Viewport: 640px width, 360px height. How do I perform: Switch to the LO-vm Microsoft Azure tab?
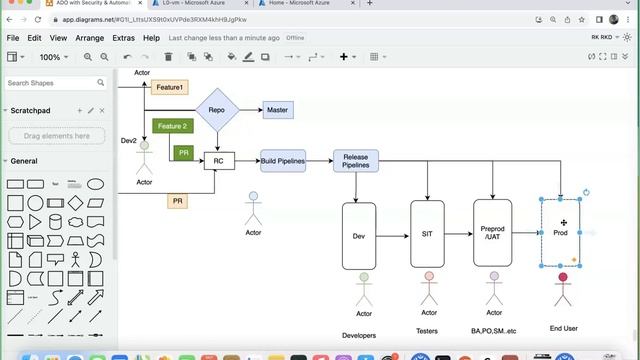point(200,3)
